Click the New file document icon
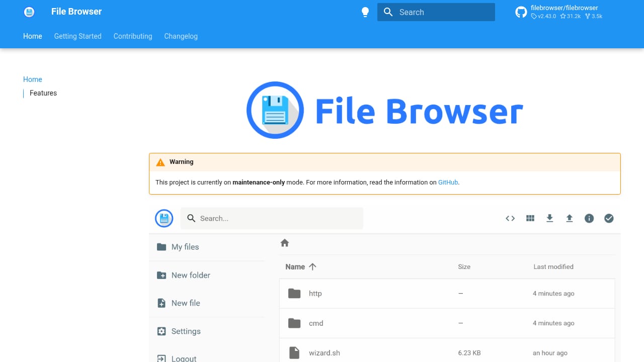644x362 pixels. pos(162,303)
